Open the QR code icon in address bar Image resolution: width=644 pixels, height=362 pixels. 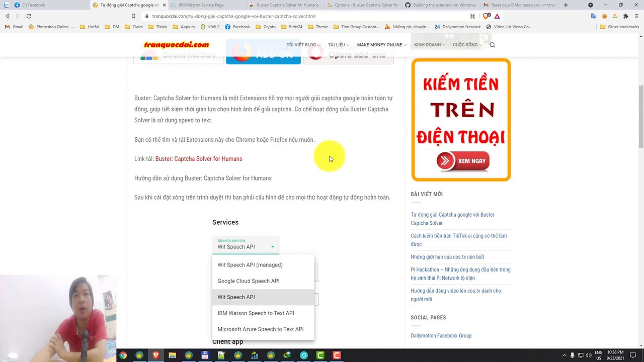[x=472, y=16]
